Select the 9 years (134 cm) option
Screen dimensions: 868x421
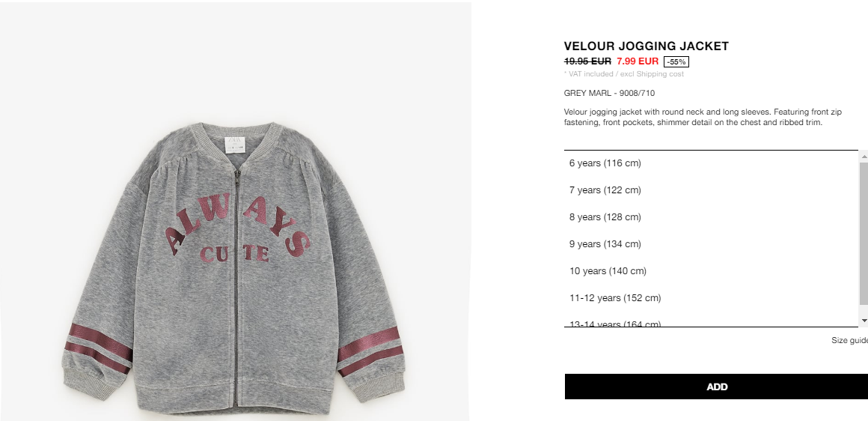pyautogui.click(x=711, y=244)
